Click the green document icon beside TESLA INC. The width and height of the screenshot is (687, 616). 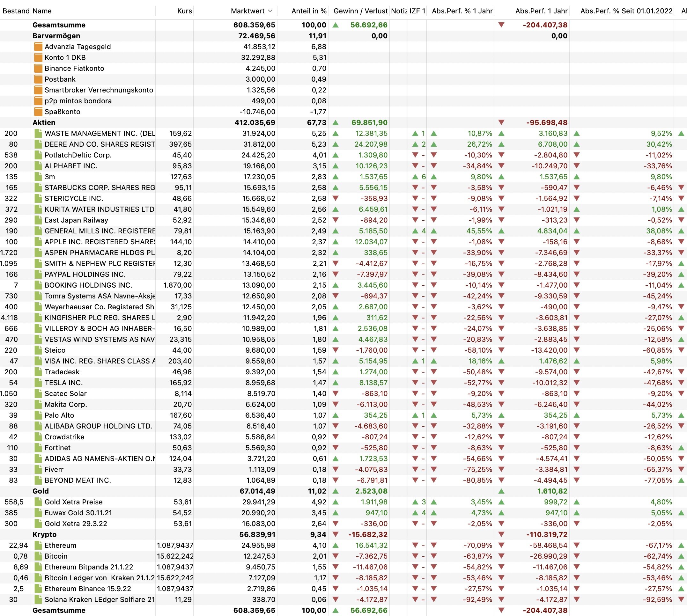click(x=38, y=383)
